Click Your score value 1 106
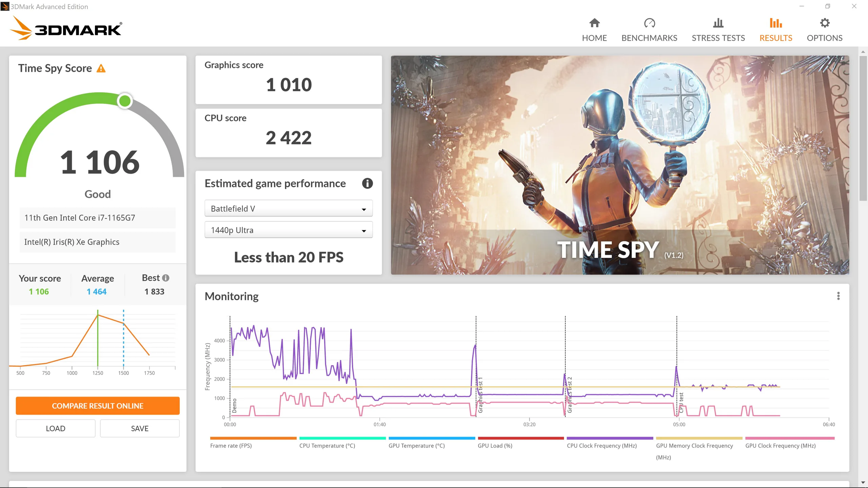This screenshot has width=868, height=488. 39,291
